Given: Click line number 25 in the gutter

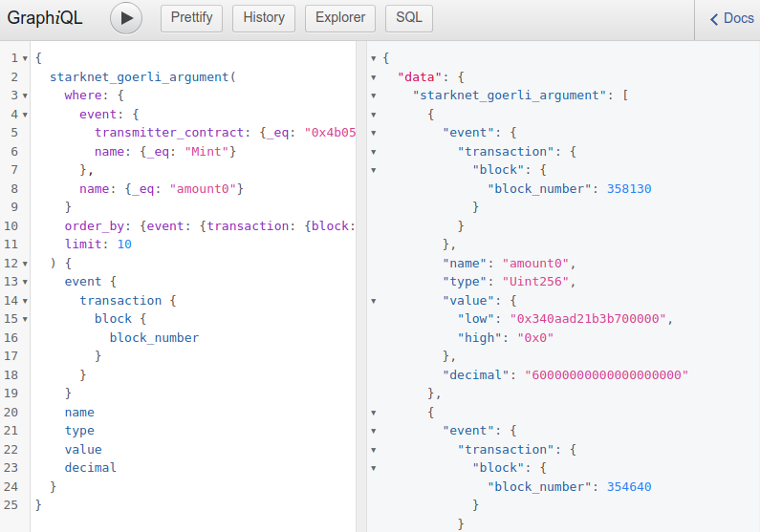Looking at the screenshot, I should [x=11, y=505].
